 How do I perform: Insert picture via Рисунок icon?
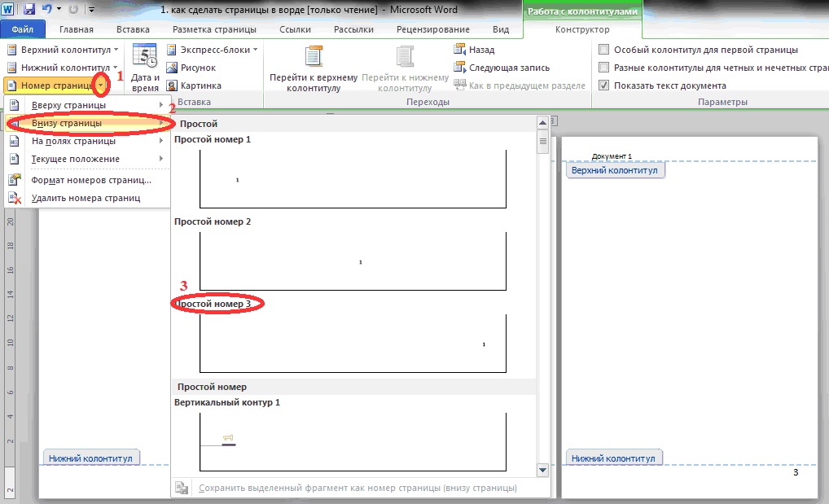click(x=171, y=68)
